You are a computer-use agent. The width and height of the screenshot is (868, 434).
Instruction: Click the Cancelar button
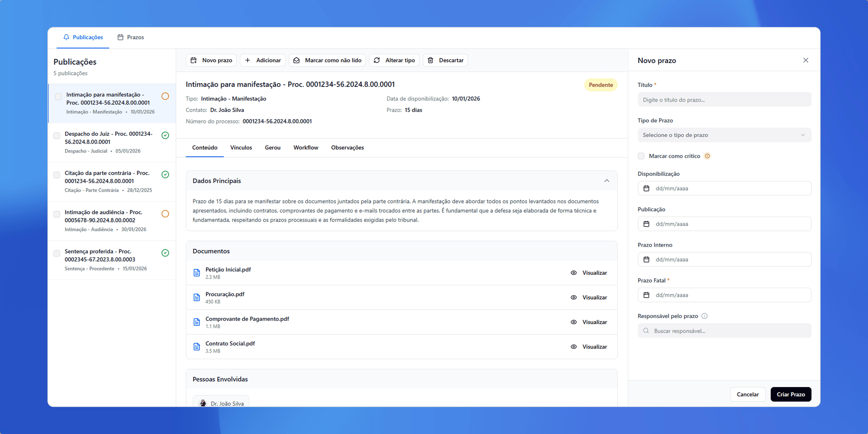coord(748,394)
